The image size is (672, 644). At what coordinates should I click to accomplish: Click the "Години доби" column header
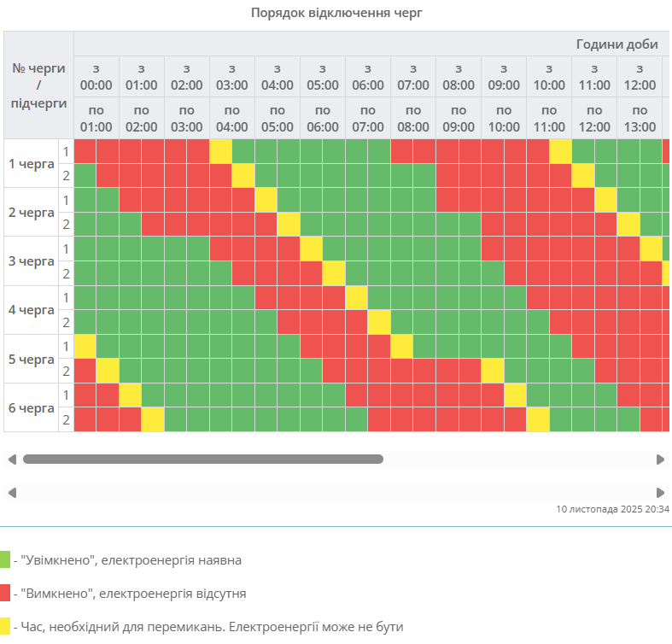[616, 44]
